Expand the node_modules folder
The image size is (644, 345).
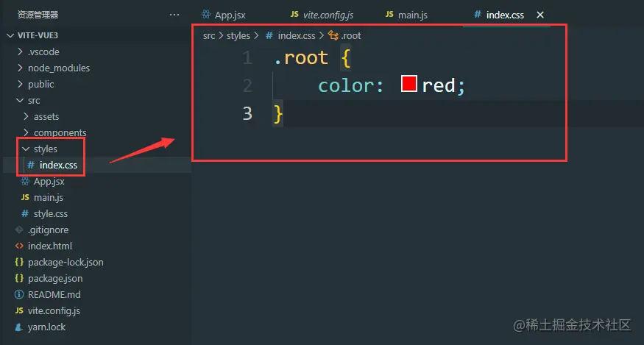point(20,68)
